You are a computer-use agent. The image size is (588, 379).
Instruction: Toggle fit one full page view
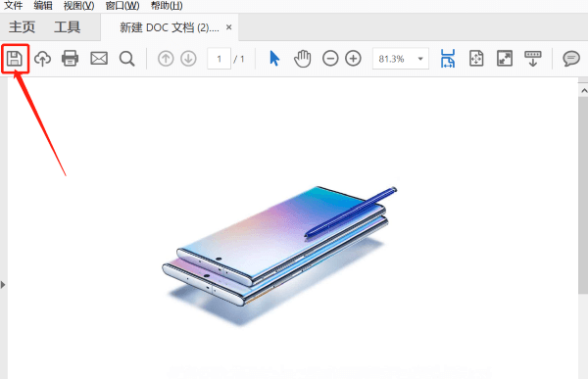click(476, 59)
